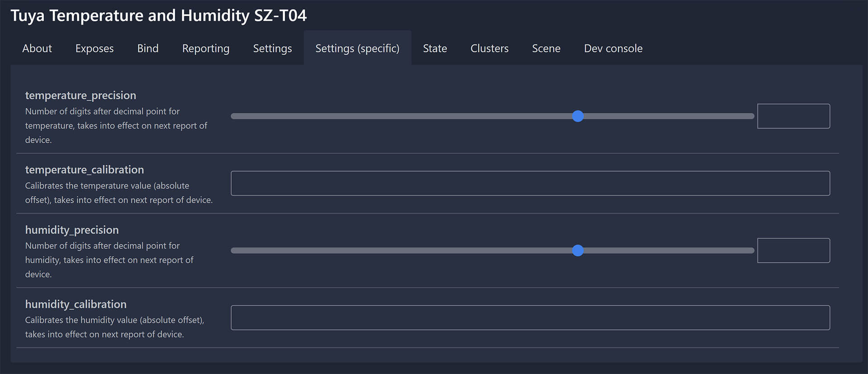The height and width of the screenshot is (374, 868).
Task: Go to the Bind tab
Action: pyautogui.click(x=148, y=48)
